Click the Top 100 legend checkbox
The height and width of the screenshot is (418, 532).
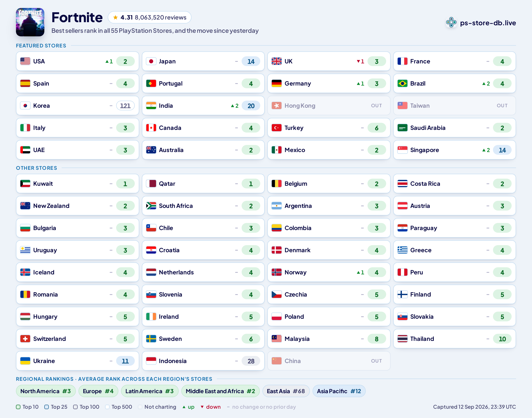click(x=75, y=407)
